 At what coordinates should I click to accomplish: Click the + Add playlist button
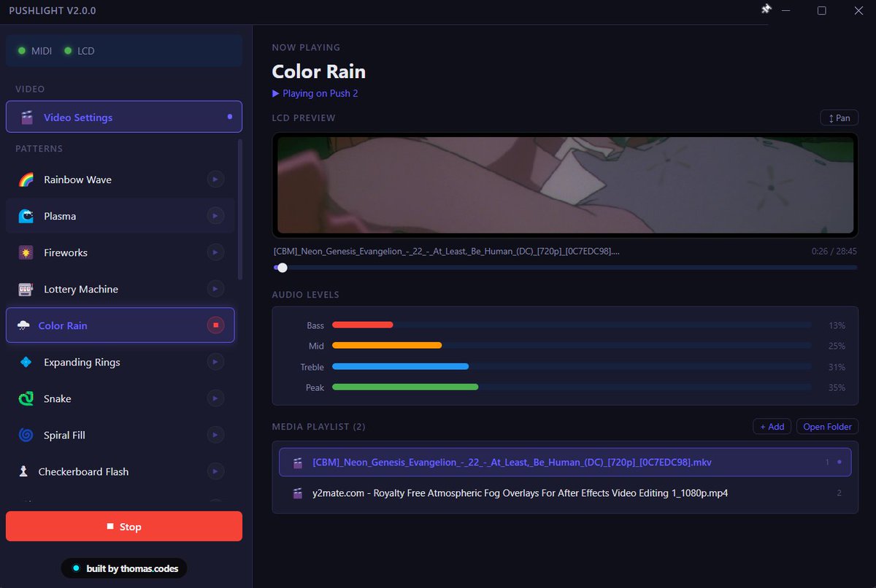772,427
